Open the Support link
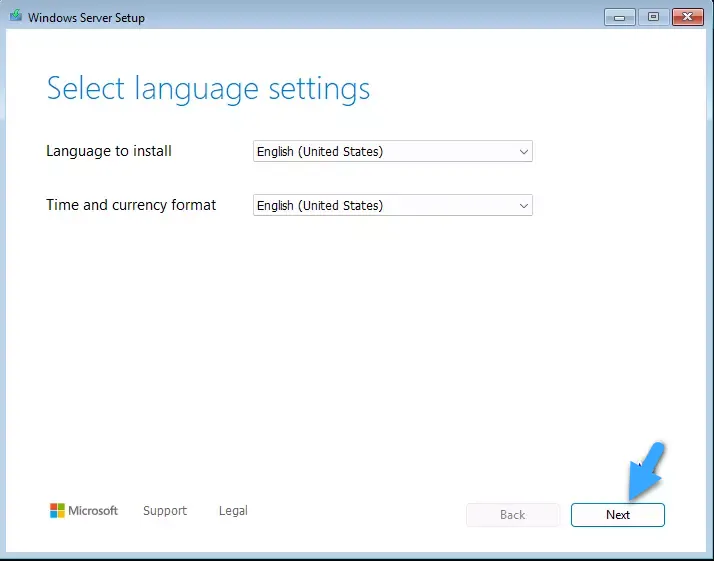The image size is (714, 561). point(165,510)
